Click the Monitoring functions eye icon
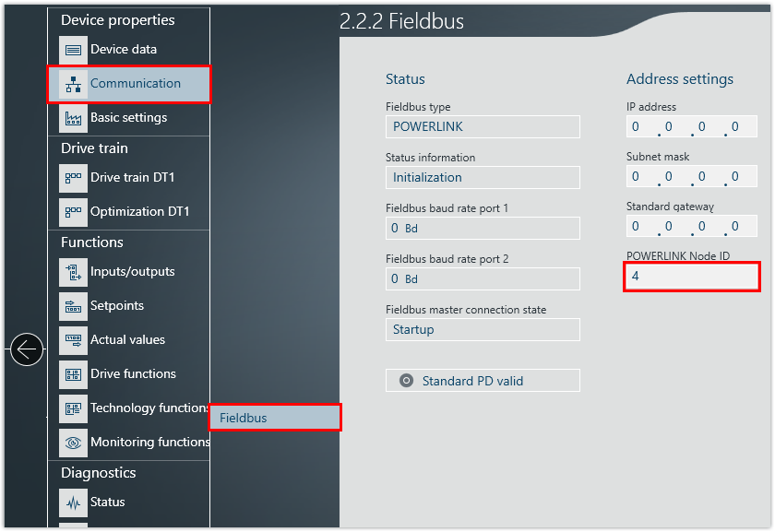This screenshot has height=532, width=775. (73, 443)
